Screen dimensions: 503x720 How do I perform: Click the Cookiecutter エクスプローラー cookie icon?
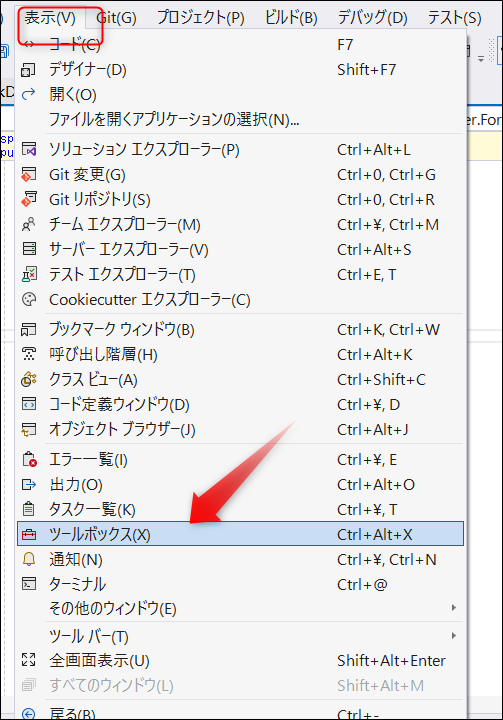(28, 299)
